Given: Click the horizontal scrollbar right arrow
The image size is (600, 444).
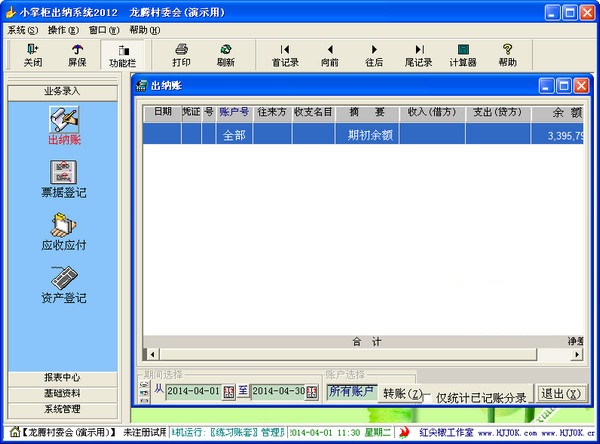Looking at the screenshot, I should (x=577, y=354).
